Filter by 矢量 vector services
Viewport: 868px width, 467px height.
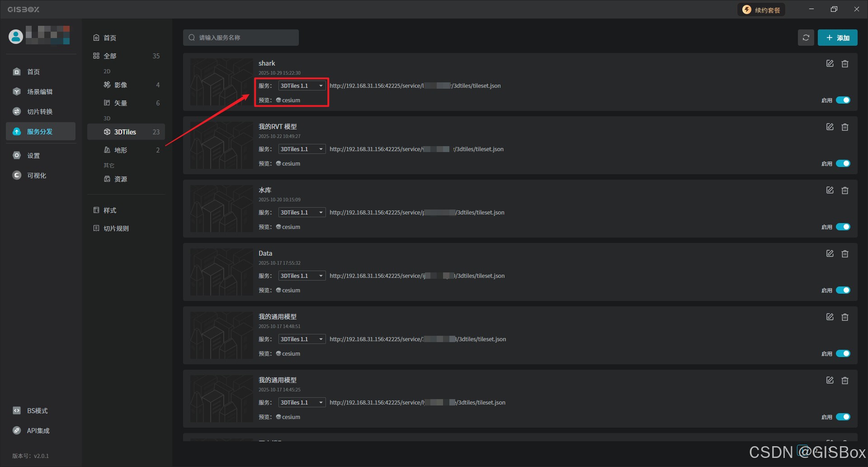click(x=126, y=103)
